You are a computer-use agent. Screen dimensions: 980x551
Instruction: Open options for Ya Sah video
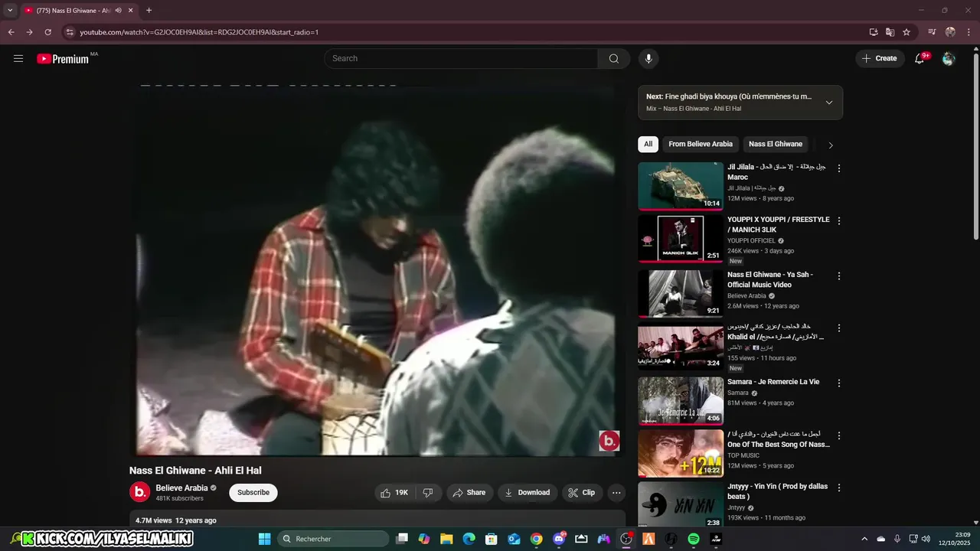(839, 275)
